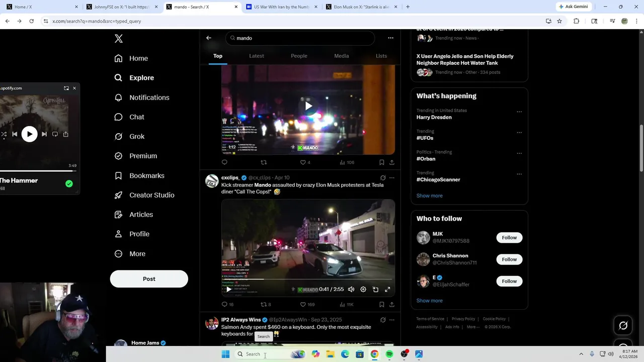Click the X logo in sidebar
644x362 pixels.
tap(119, 39)
